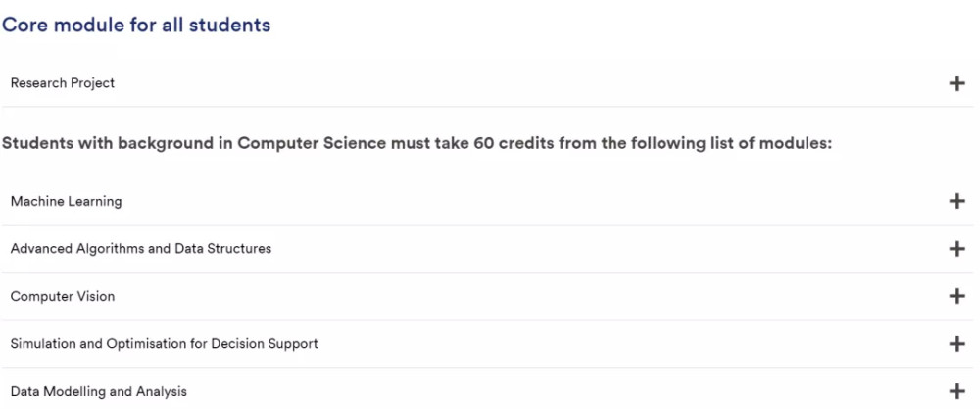Image resolution: width=980 pixels, height=409 pixels.
Task: Expand the Research Project module label
Action: tap(63, 83)
